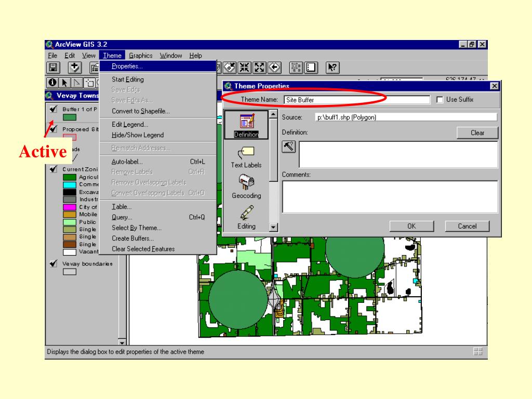Choose Query... menu entry

(158, 217)
